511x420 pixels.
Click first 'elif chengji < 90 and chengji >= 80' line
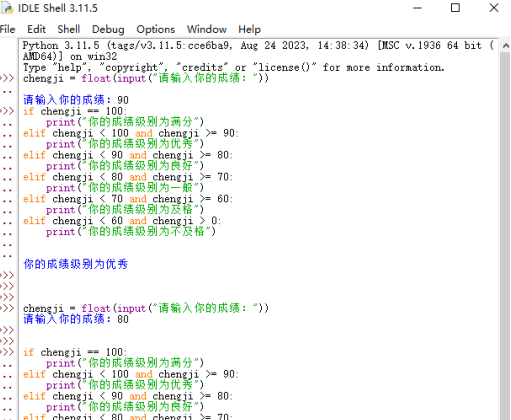pos(128,155)
